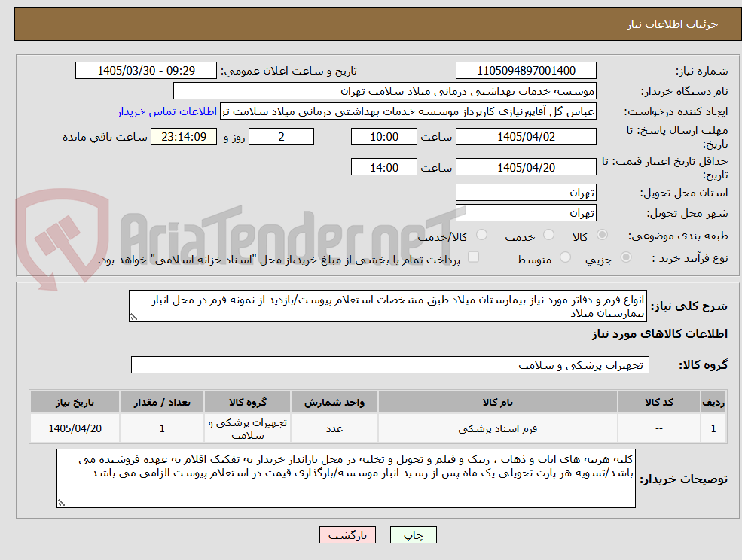Click the کد کالا column header
The width and height of the screenshot is (742, 560).
coord(659,403)
